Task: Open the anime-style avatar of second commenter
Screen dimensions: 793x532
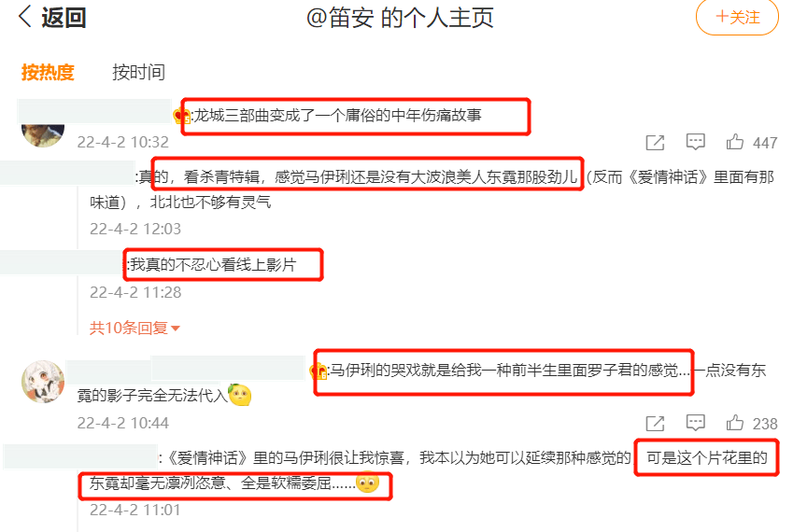Action: point(43,382)
